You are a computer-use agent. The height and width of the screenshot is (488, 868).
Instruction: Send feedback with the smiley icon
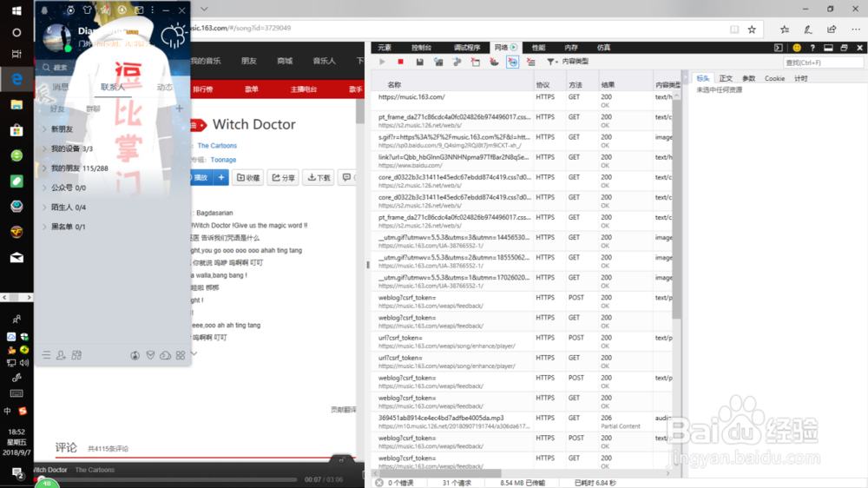point(797,48)
